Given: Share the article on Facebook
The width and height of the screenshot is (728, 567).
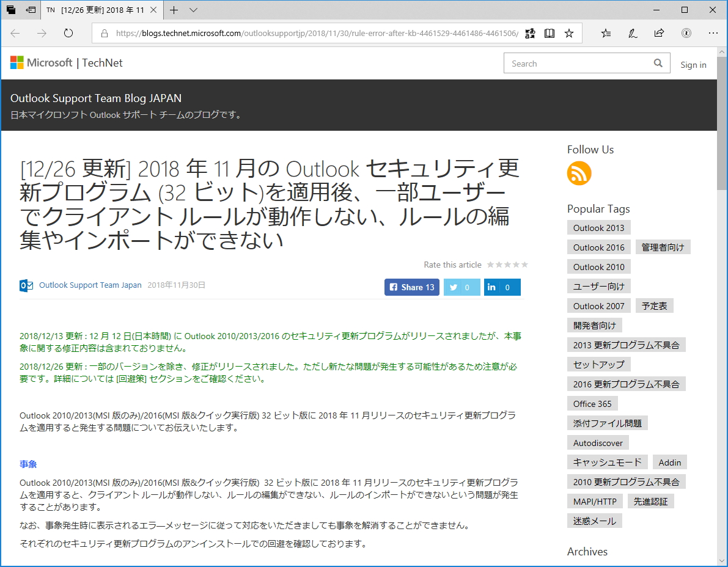Looking at the screenshot, I should click(x=411, y=287).
